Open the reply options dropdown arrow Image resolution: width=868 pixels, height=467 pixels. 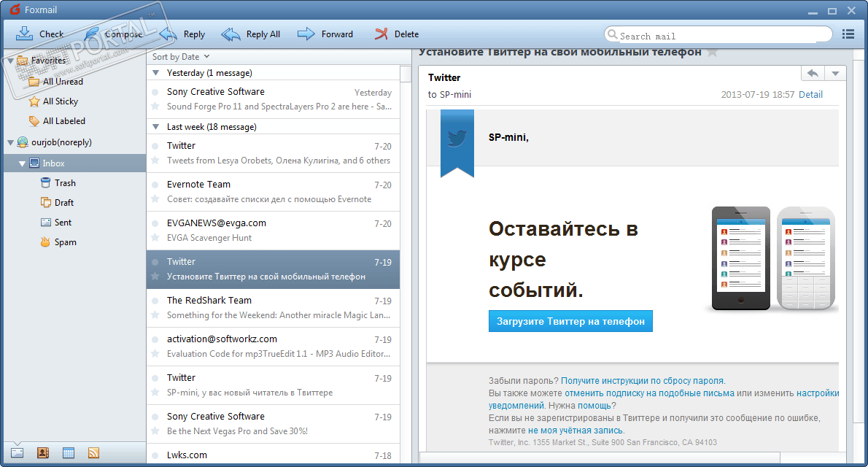835,73
